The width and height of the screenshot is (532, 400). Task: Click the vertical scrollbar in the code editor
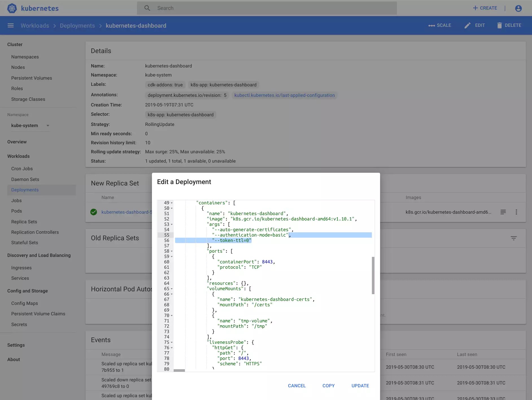coord(373,275)
